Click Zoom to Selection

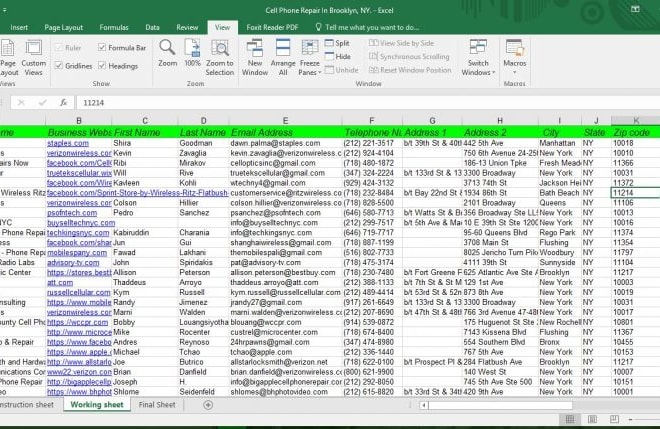pos(219,58)
